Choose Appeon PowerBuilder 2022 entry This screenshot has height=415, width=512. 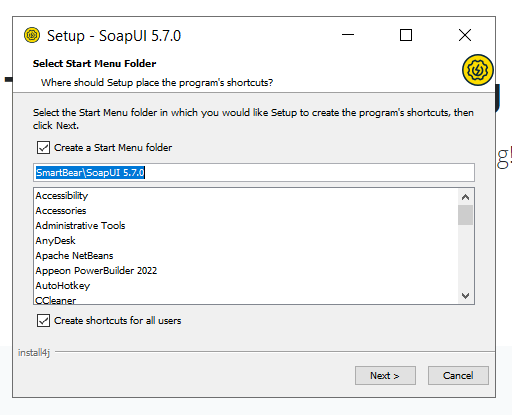tap(96, 271)
